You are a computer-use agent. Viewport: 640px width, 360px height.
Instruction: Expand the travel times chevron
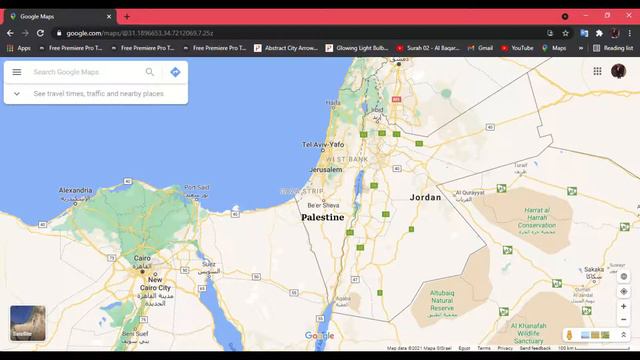17,93
